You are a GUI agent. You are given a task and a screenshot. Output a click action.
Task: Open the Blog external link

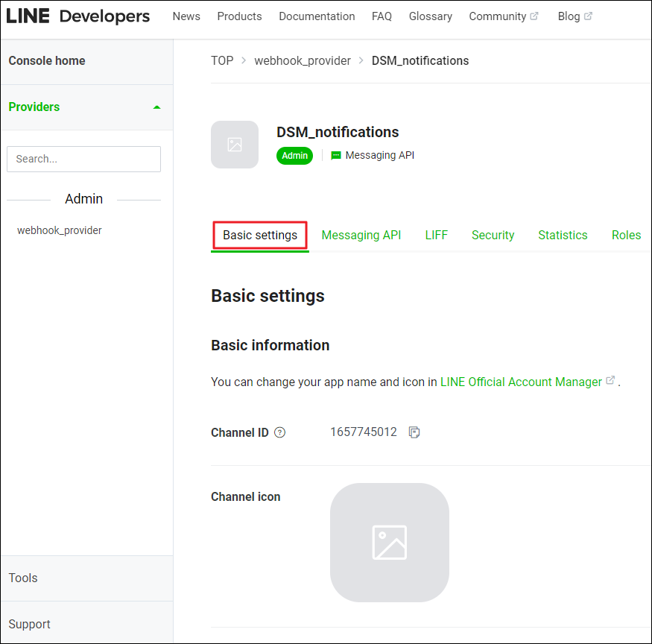pyautogui.click(x=575, y=16)
